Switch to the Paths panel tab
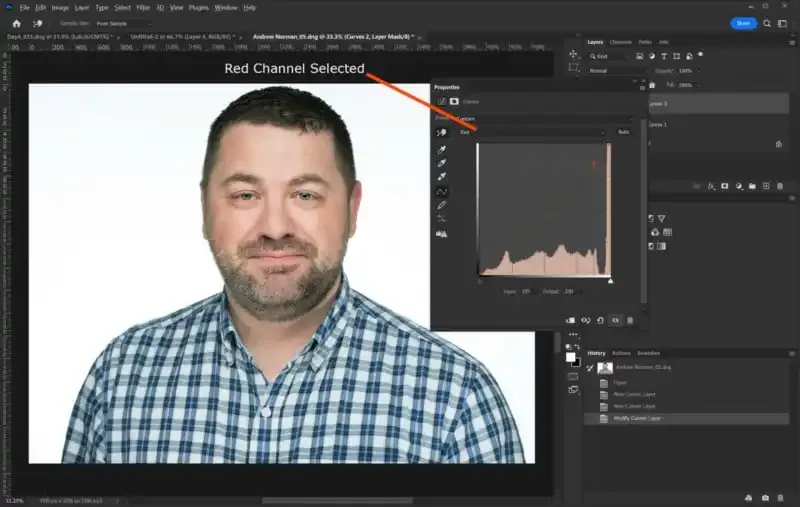 pyautogui.click(x=645, y=42)
